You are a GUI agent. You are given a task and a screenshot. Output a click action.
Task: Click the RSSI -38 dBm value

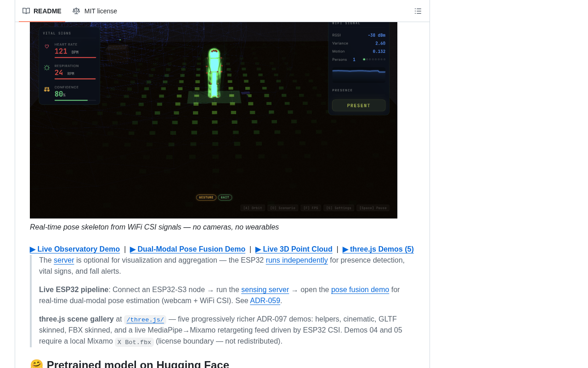[377, 35]
